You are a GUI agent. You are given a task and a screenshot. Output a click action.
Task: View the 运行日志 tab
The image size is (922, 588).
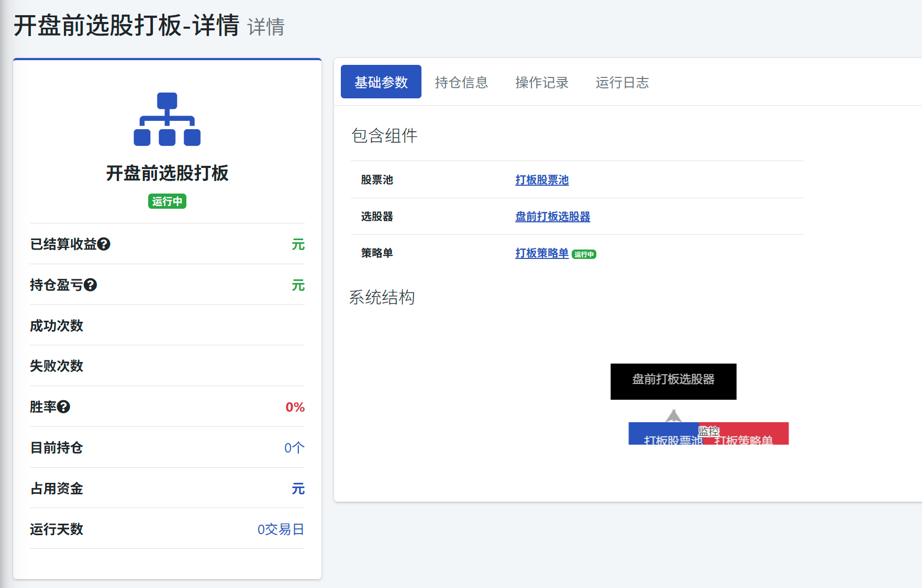[x=621, y=82]
